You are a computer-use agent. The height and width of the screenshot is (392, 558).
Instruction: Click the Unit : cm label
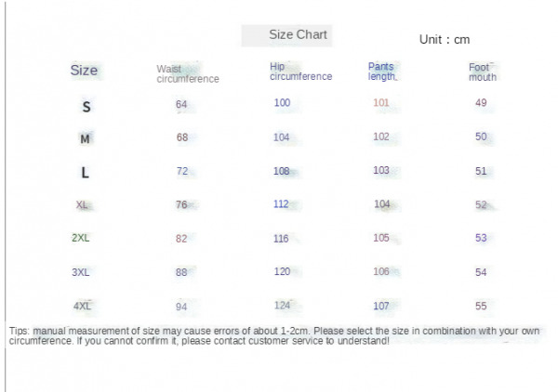(445, 39)
